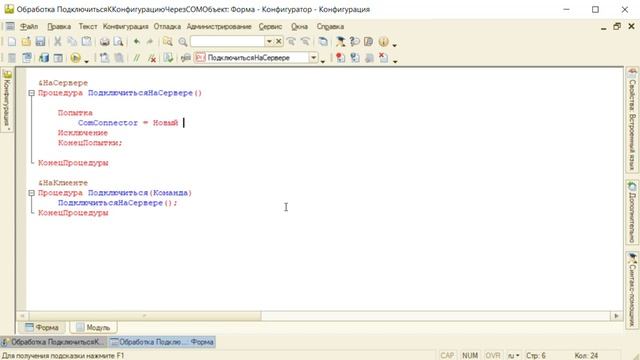Click the Copy icon in toolbar
640x360 pixels.
tap(72, 41)
